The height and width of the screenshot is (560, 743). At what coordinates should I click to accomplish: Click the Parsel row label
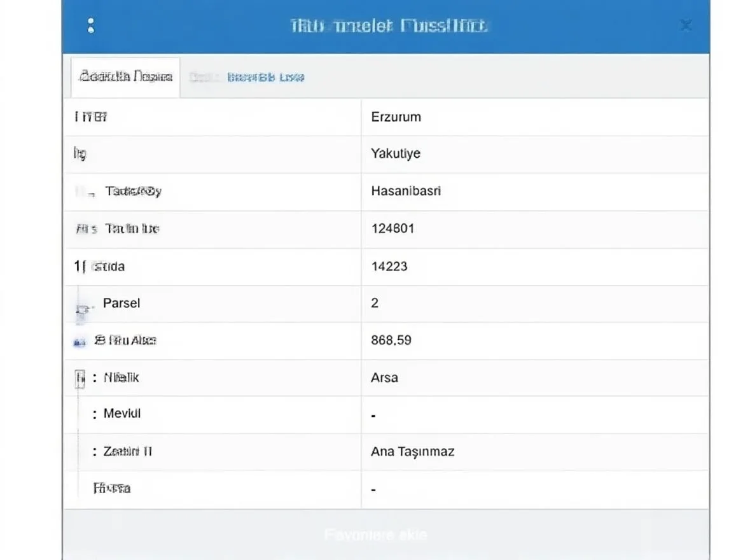click(x=122, y=303)
